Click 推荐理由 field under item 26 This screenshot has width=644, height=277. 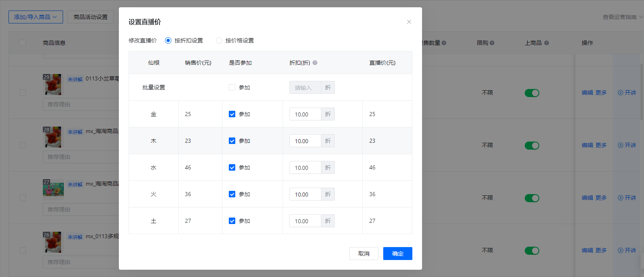pyautogui.click(x=81, y=262)
